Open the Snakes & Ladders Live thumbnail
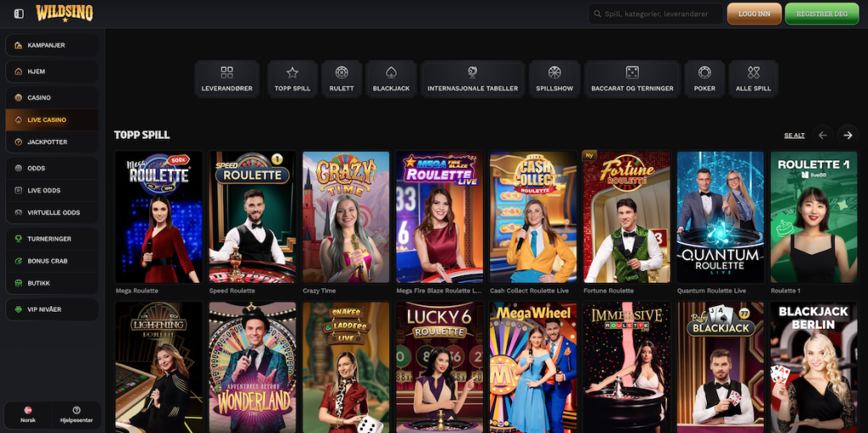 (346, 367)
